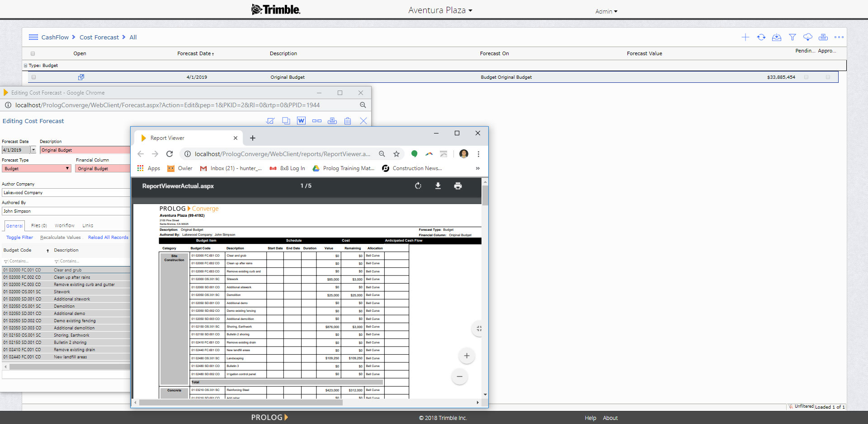
Task: Collapse the Type: Budget group
Action: [x=25, y=66]
